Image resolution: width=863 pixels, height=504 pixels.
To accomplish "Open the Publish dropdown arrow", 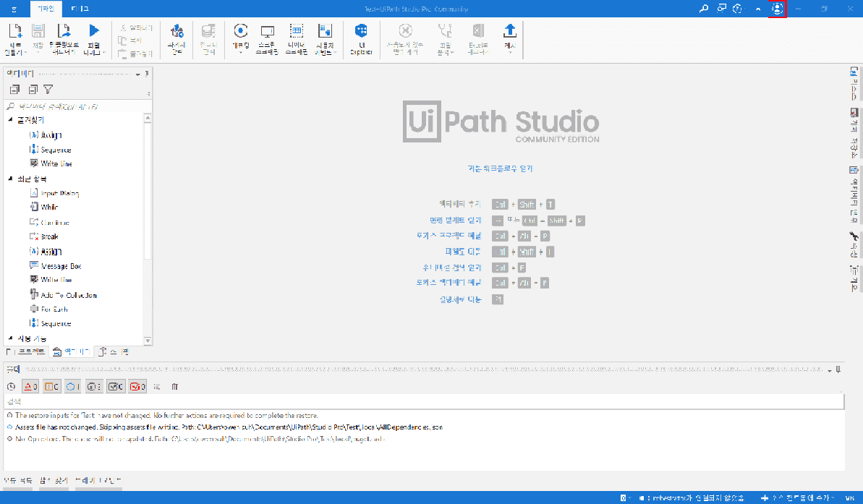I will [510, 54].
